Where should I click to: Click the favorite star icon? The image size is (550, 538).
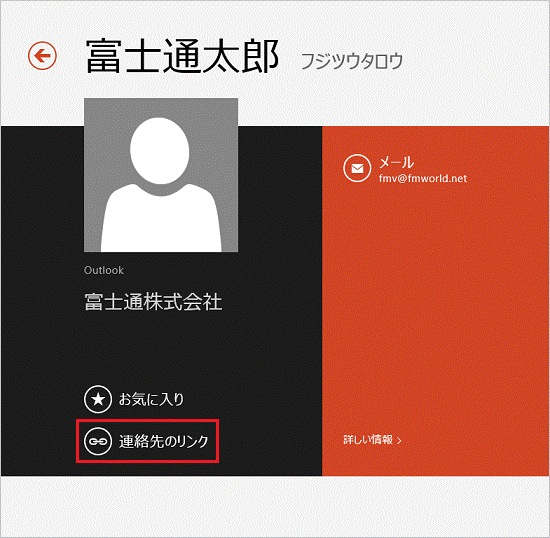coord(98,399)
